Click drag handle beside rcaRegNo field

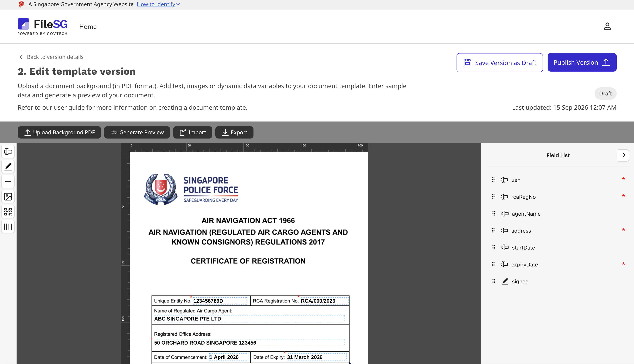pos(493,197)
